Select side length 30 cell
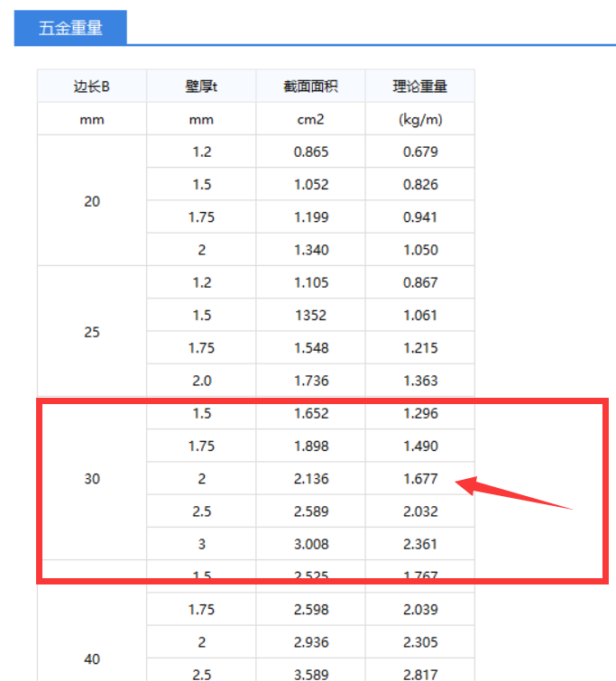This screenshot has width=616, height=681. tap(92, 479)
